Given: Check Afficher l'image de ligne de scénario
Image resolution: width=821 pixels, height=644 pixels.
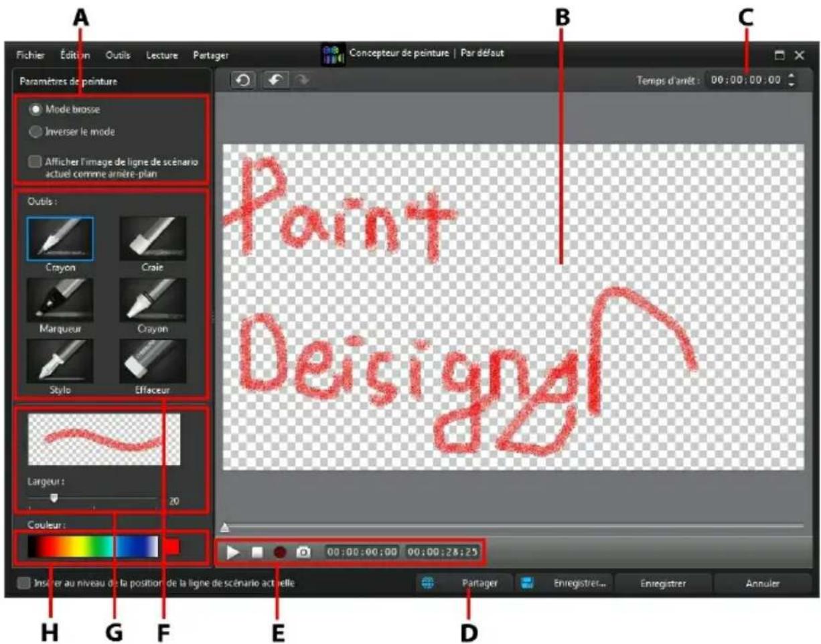Looking at the screenshot, I should point(36,161).
